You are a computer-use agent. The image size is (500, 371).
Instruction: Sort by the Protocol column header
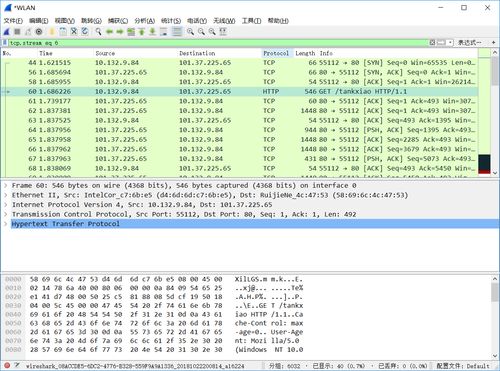click(x=277, y=53)
